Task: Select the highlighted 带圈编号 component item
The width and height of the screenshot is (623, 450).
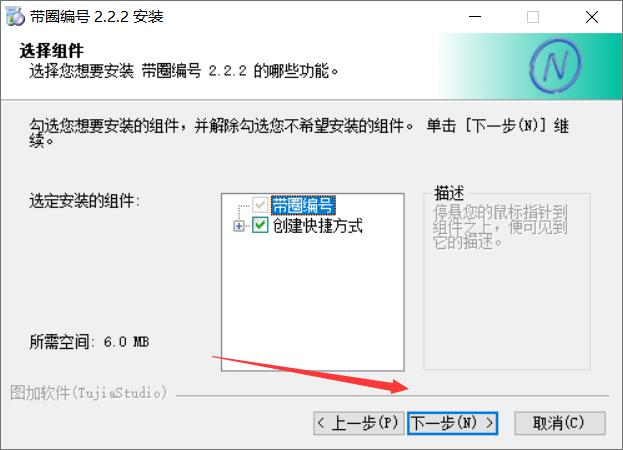Action: click(303, 205)
